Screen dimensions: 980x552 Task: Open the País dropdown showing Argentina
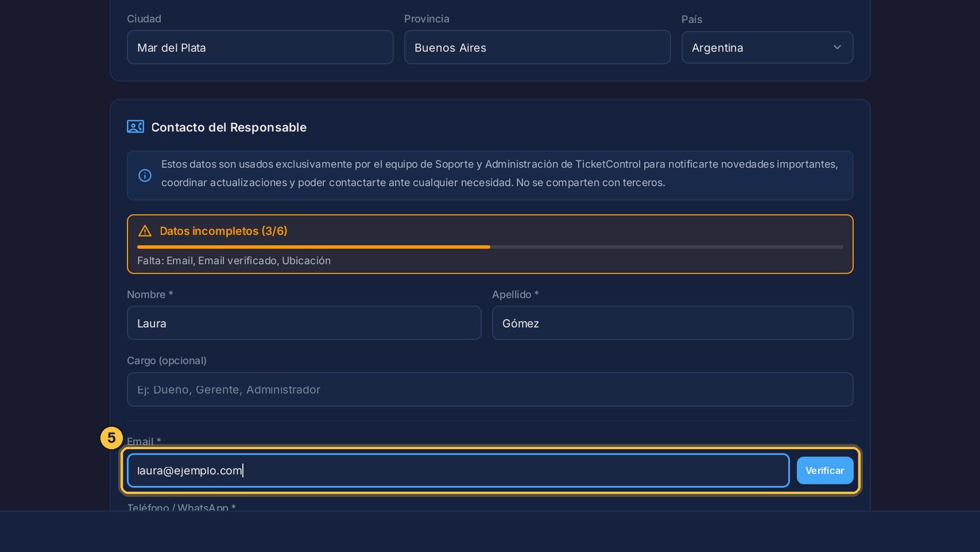click(767, 47)
